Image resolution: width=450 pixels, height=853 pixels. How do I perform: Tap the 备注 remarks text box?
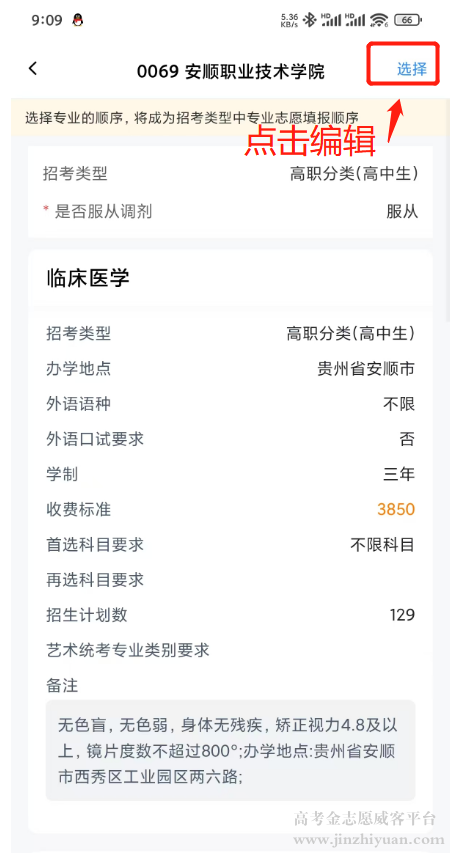coord(230,750)
